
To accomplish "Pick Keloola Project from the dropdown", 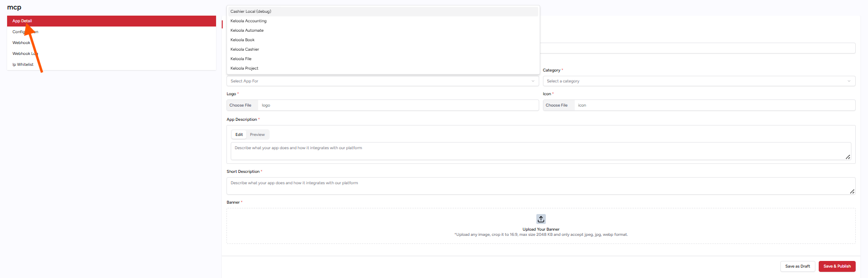I will [x=383, y=68].
